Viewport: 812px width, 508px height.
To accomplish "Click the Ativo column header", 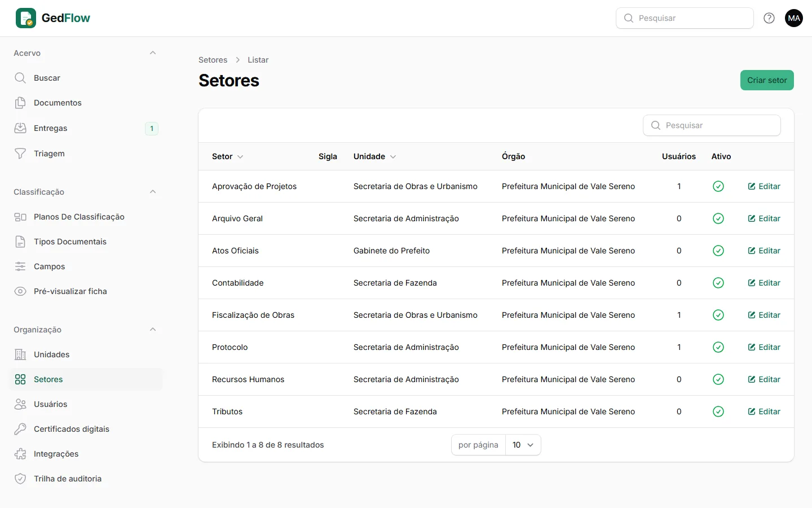I will 721,156.
